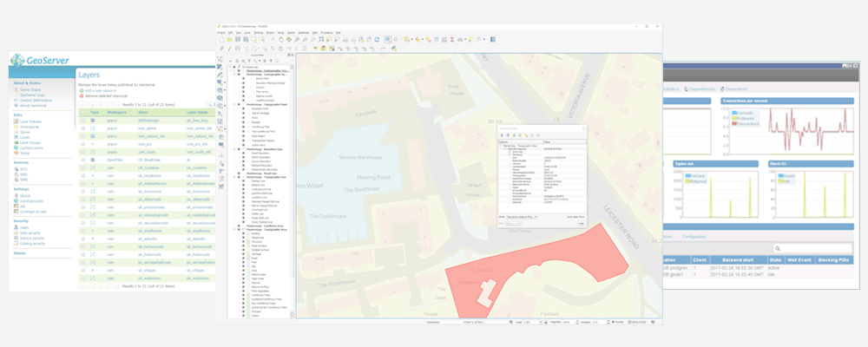Click the search field in statistics window
Viewport: 868px width, 347px height.
pos(812,248)
